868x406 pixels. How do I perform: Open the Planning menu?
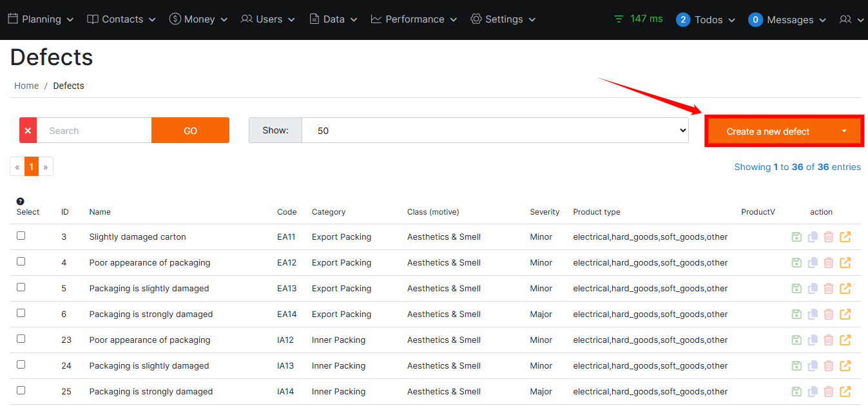[x=41, y=19]
